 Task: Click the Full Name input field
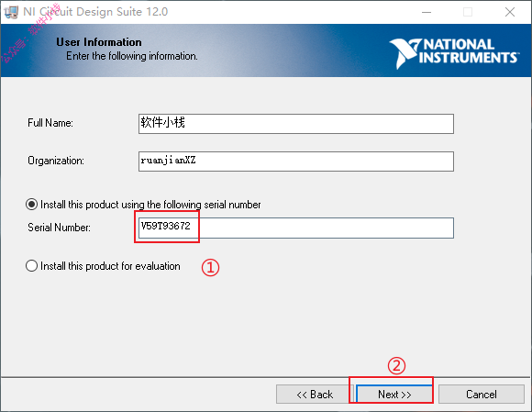pyautogui.click(x=296, y=124)
